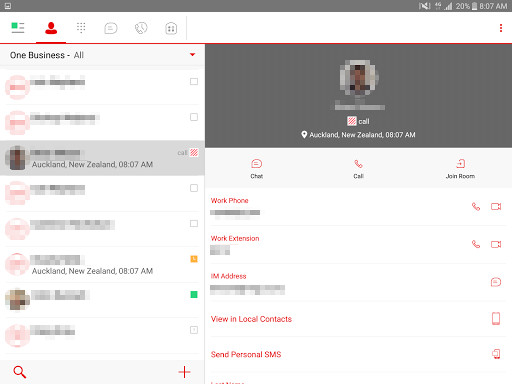Click the Work Extension label
This screenshot has height=384, width=512.
point(235,238)
